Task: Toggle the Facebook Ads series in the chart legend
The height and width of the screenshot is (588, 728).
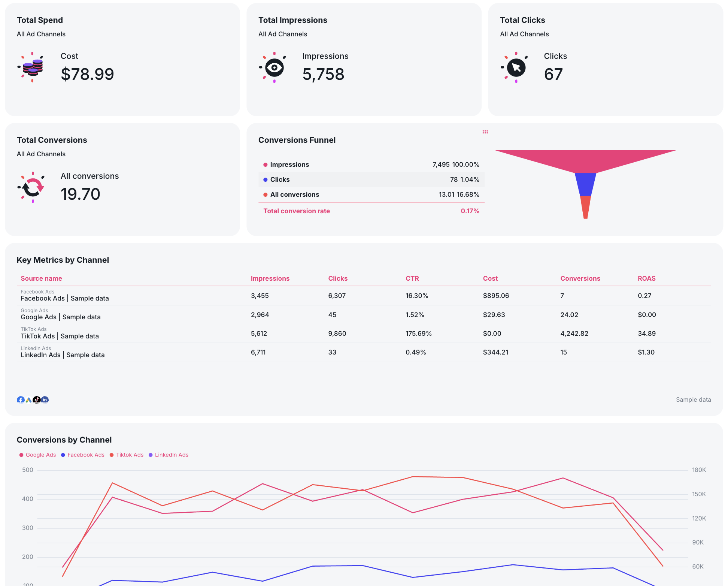Action: 85,455
